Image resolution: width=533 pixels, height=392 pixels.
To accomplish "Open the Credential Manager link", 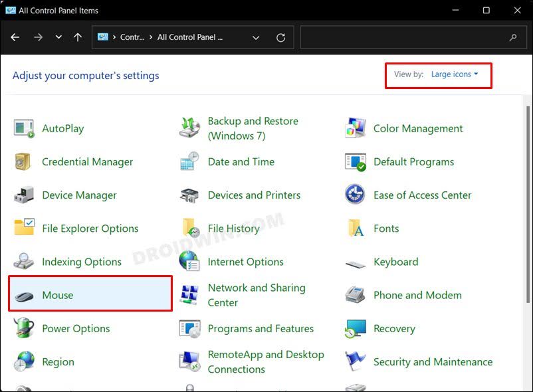I will tap(87, 161).
